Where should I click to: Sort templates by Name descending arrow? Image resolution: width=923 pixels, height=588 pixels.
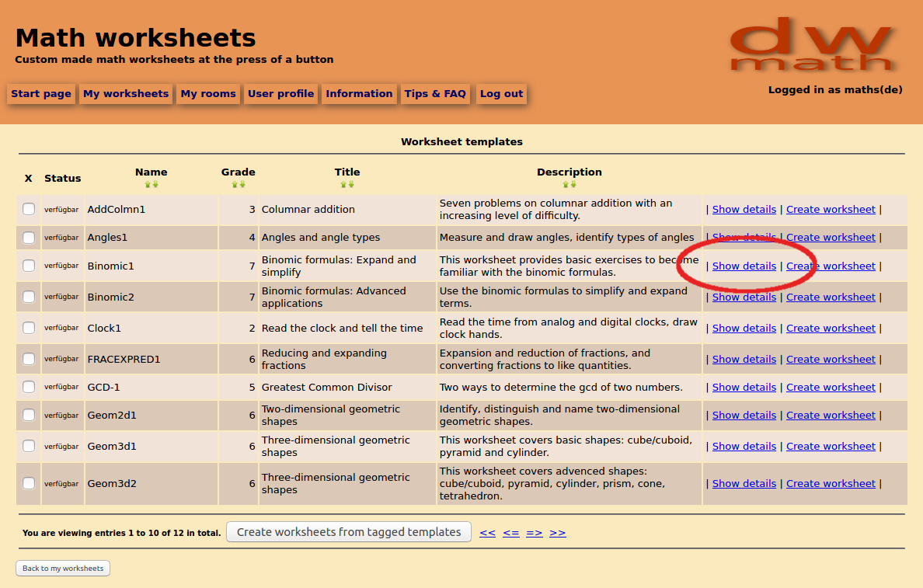coord(155,184)
